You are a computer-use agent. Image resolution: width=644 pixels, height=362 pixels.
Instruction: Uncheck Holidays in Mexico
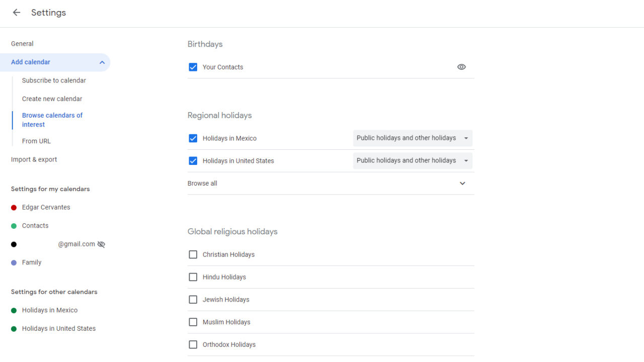[193, 138]
